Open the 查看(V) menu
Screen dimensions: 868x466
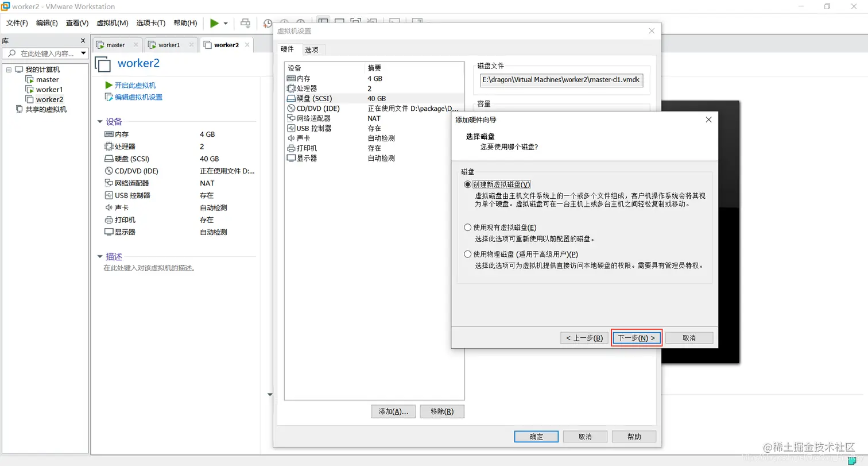click(x=77, y=23)
